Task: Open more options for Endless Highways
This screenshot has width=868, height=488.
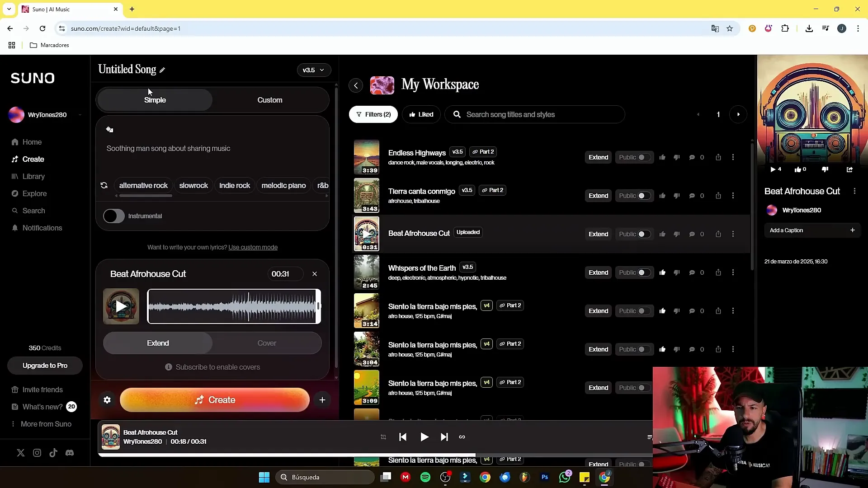Action: (733, 157)
